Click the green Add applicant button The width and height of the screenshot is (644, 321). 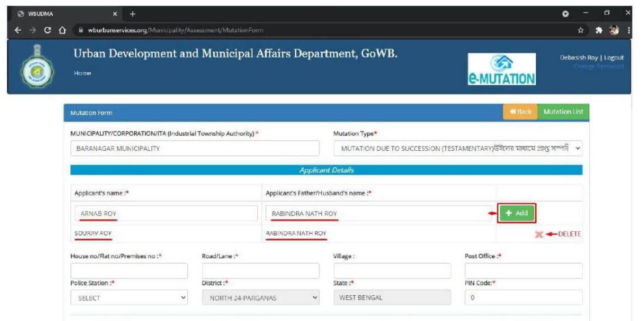click(516, 214)
